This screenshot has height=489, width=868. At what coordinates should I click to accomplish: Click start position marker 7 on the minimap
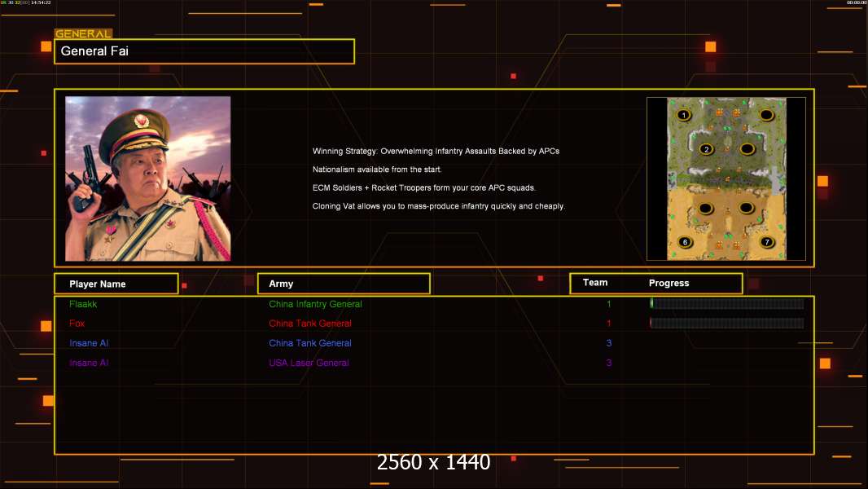[x=767, y=241]
